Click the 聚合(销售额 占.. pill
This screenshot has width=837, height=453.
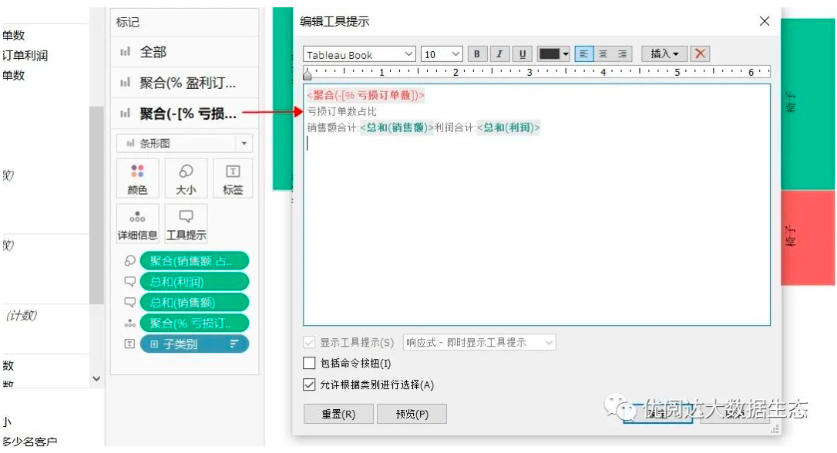point(194,261)
